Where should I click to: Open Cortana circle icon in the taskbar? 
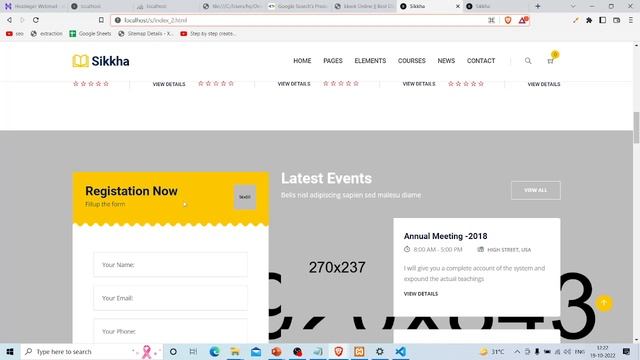coord(173,351)
